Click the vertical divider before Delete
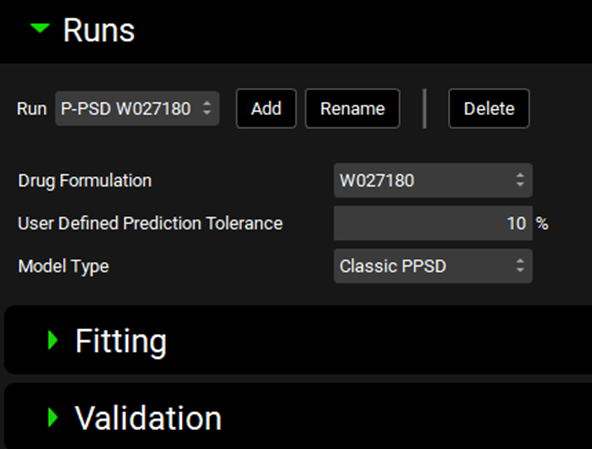 [425, 108]
